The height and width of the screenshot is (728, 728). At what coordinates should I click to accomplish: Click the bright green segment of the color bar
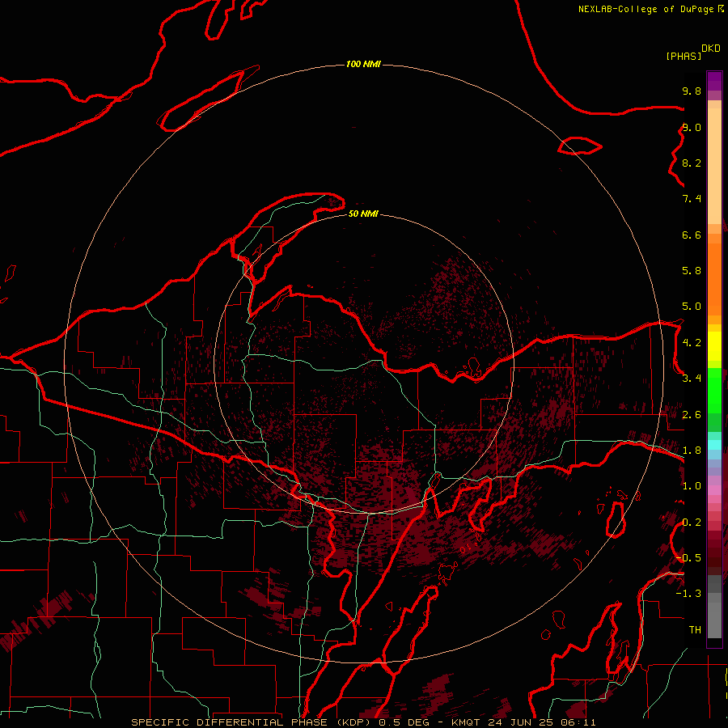click(x=714, y=391)
